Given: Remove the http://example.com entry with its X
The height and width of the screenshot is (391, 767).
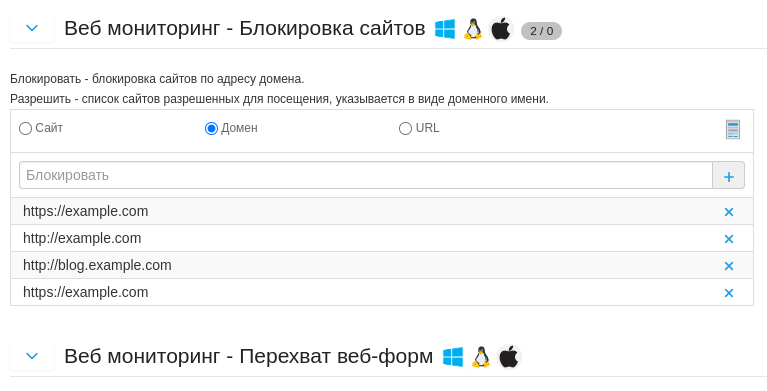Looking at the screenshot, I should pos(729,239).
